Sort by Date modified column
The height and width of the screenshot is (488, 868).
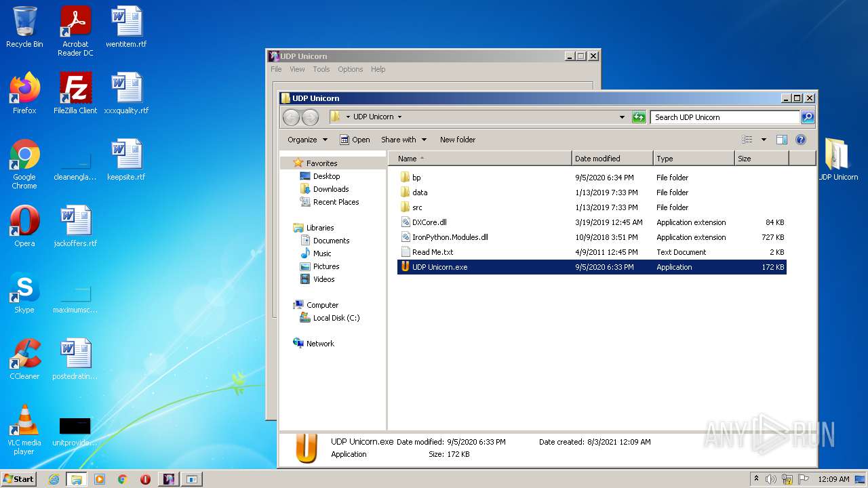click(612, 159)
